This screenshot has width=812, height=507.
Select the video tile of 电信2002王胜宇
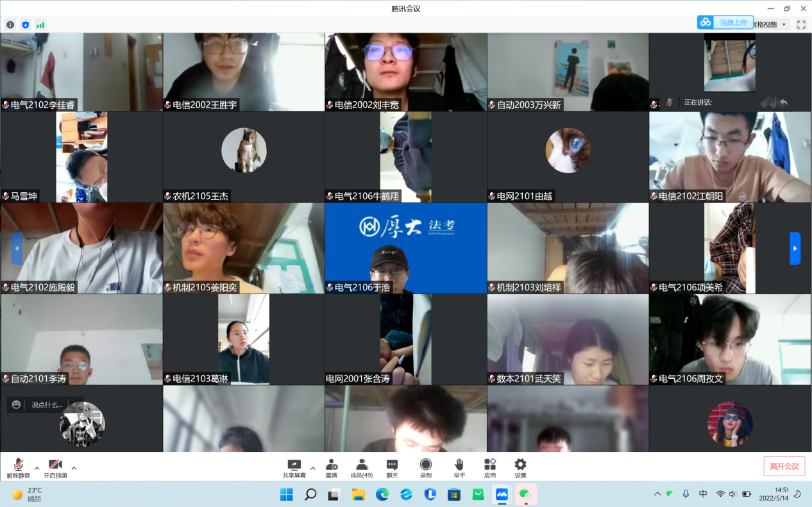(244, 72)
